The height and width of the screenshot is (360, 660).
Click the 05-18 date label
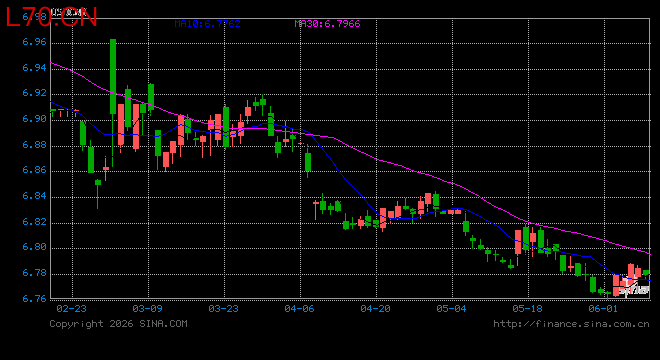click(527, 309)
